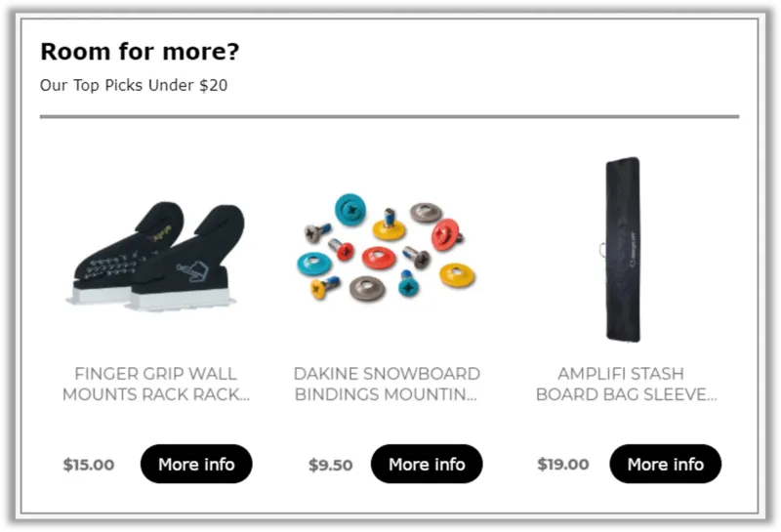This screenshot has width=781, height=532.
Task: Click the Our Top Picks Under $20 subtitle
Action: tap(134, 85)
